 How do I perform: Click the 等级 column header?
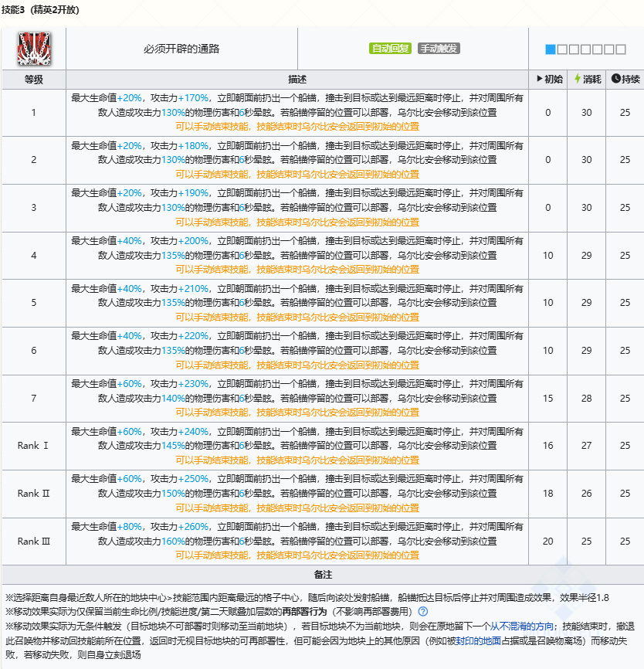33,80
